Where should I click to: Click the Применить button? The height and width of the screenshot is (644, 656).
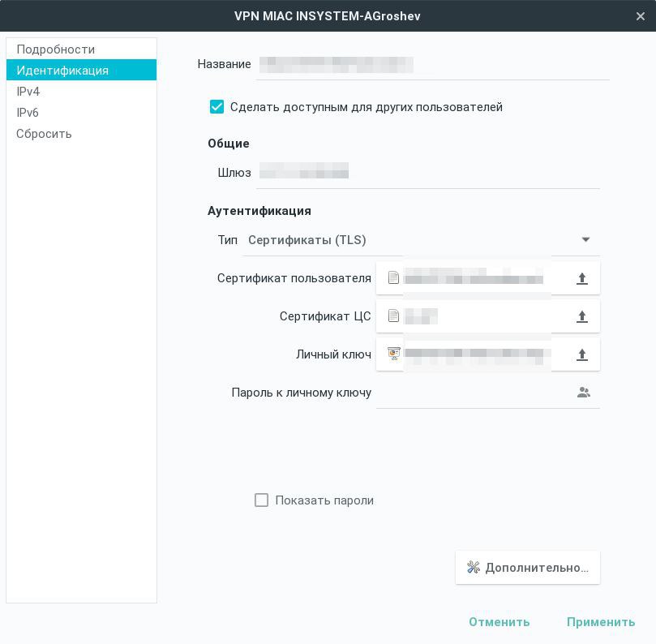coord(601,622)
